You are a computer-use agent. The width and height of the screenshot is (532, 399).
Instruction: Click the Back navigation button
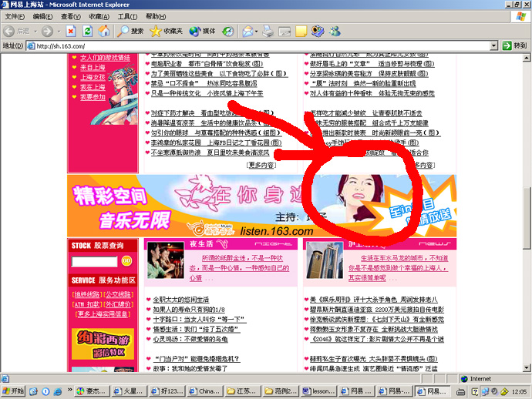tap(17, 31)
